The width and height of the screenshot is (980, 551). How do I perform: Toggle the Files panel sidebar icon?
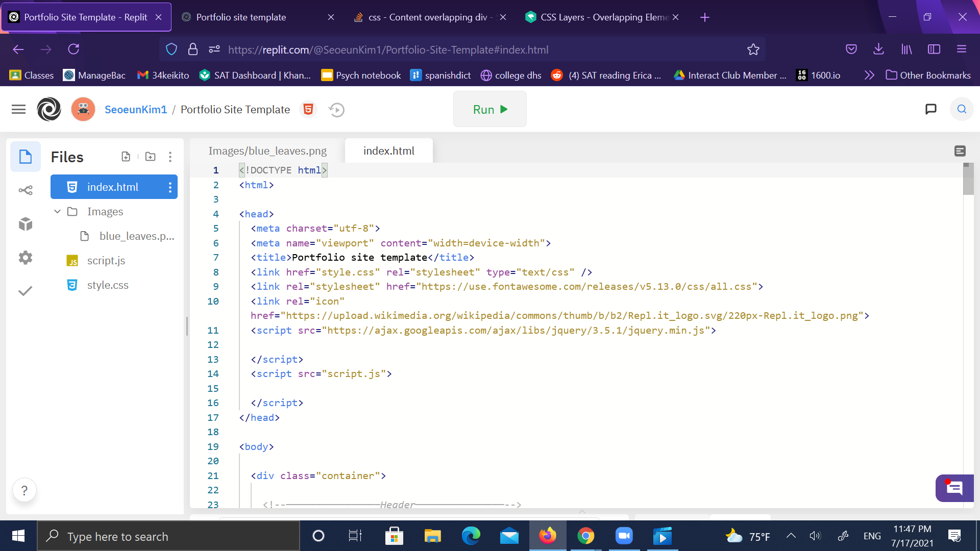[x=26, y=157]
